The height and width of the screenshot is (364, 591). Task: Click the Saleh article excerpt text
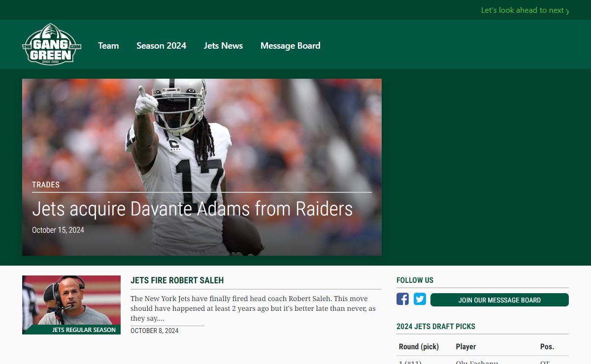(x=253, y=308)
